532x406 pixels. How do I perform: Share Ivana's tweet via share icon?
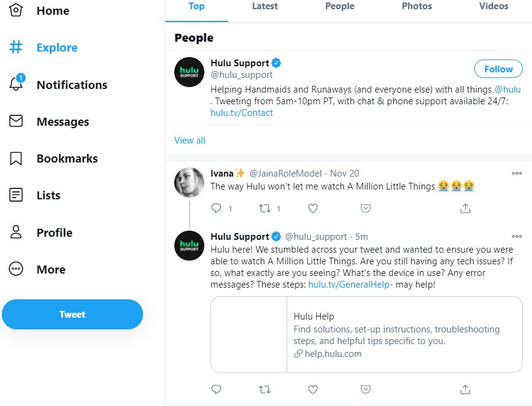[465, 209]
